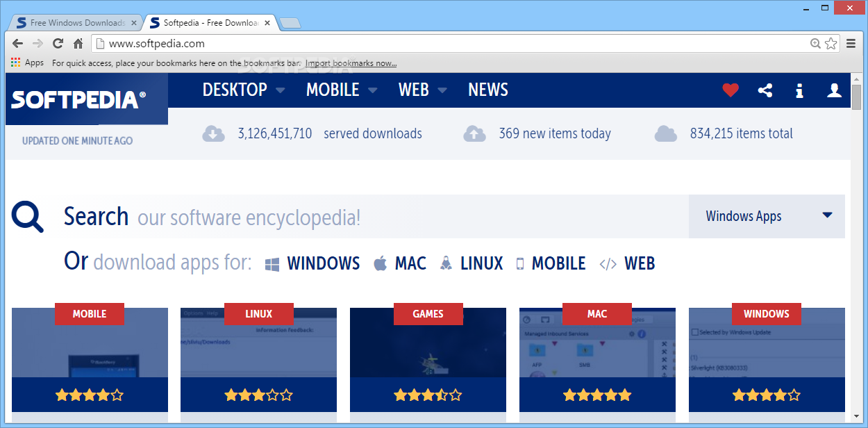Expand the WEB navigation menu
The width and height of the screenshot is (868, 428).
(423, 90)
